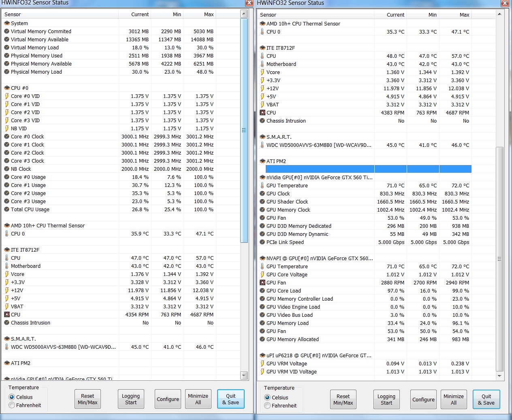Click right window scrollbar up arrow

pos(499,15)
